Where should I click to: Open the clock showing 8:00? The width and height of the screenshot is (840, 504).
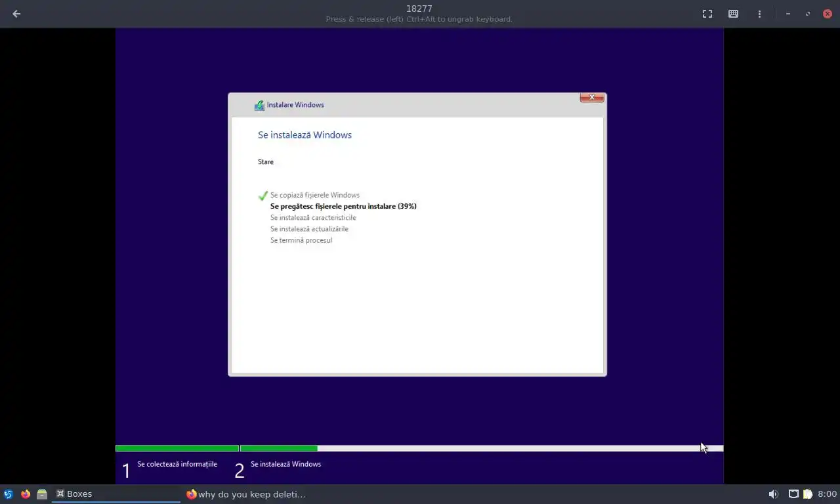(x=827, y=494)
